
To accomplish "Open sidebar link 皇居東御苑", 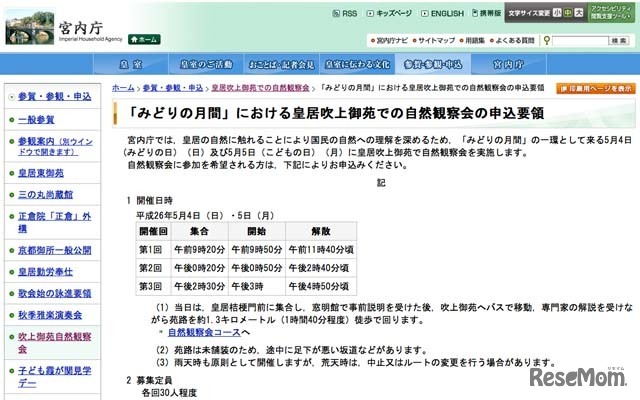I will [x=41, y=173].
